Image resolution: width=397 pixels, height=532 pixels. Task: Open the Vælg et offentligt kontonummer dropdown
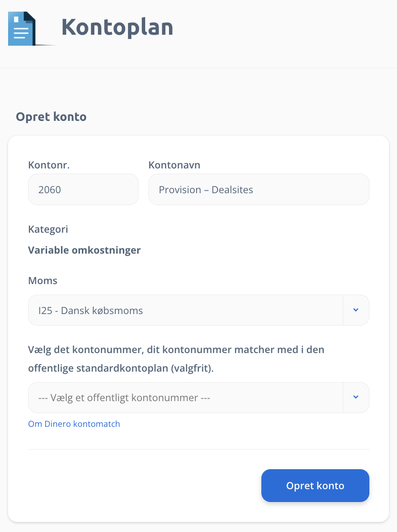[x=198, y=398]
